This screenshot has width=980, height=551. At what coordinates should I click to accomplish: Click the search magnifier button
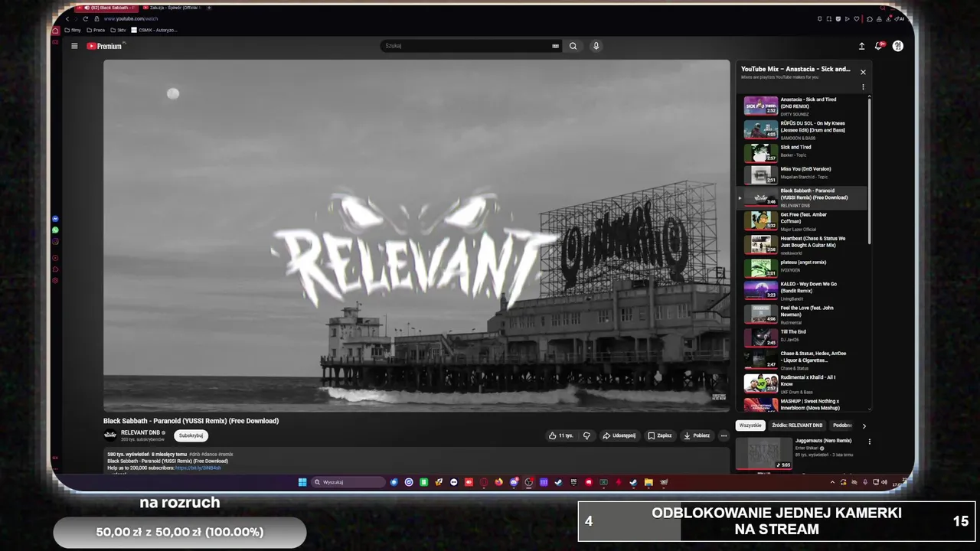click(573, 46)
